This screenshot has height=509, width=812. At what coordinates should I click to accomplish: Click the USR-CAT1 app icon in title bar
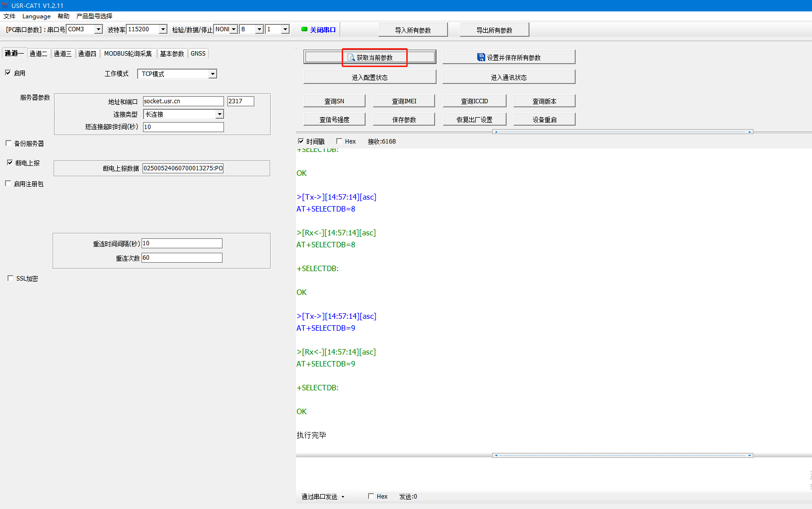click(x=5, y=5)
